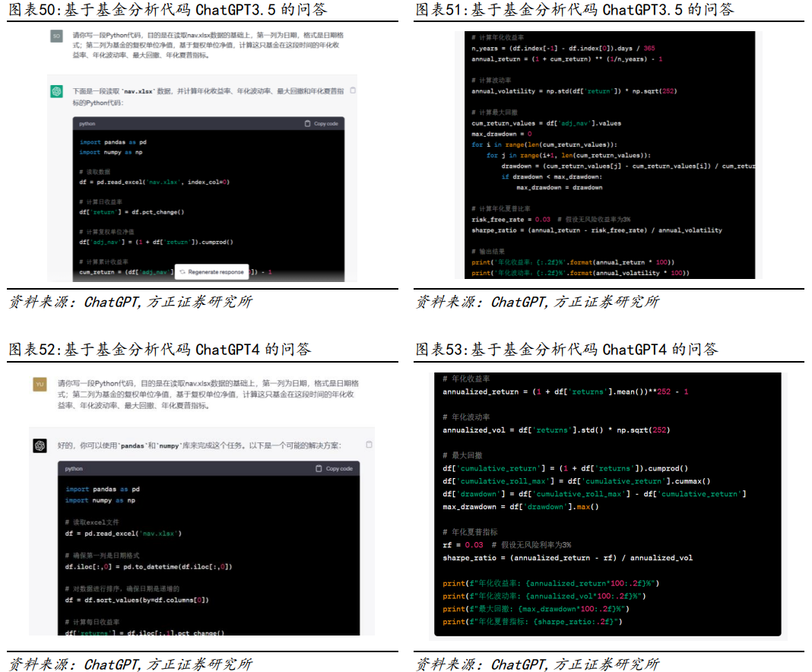Click the line annual_volatility = np.std(df['return'])

point(574,91)
